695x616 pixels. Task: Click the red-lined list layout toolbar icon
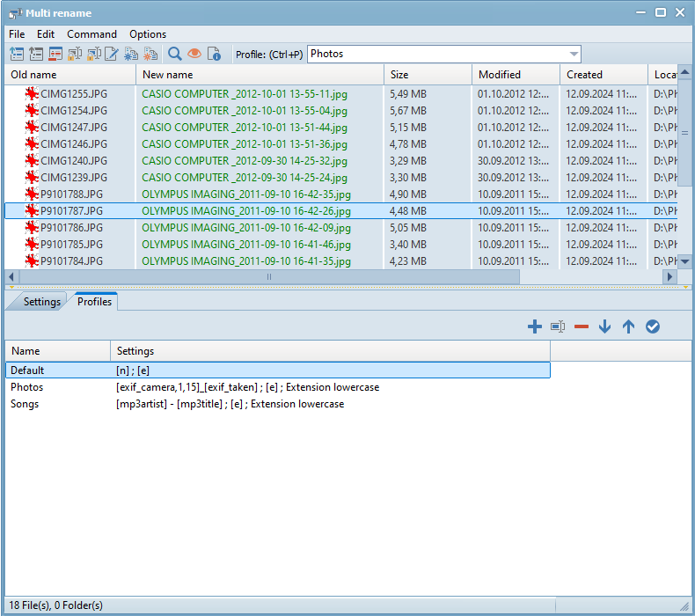pyautogui.click(x=55, y=54)
